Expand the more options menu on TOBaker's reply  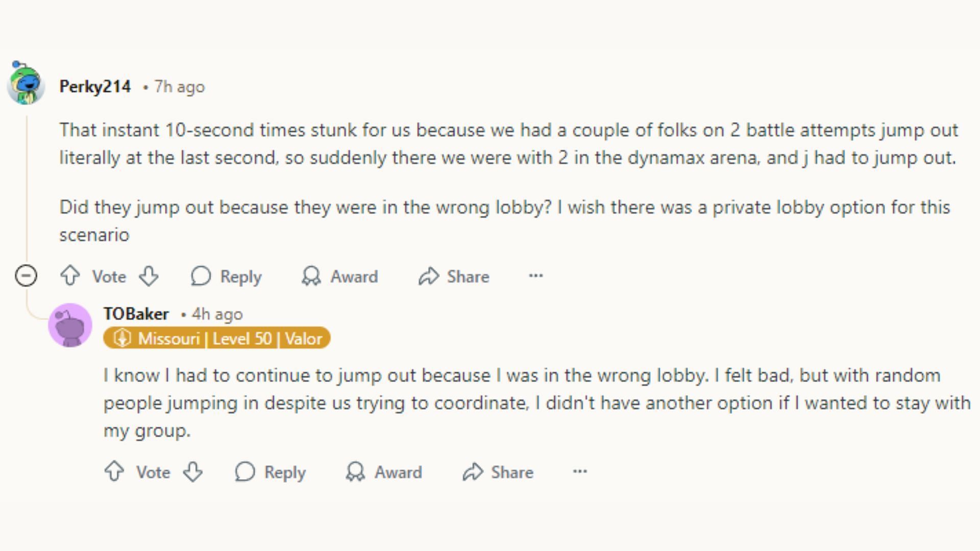coord(579,471)
